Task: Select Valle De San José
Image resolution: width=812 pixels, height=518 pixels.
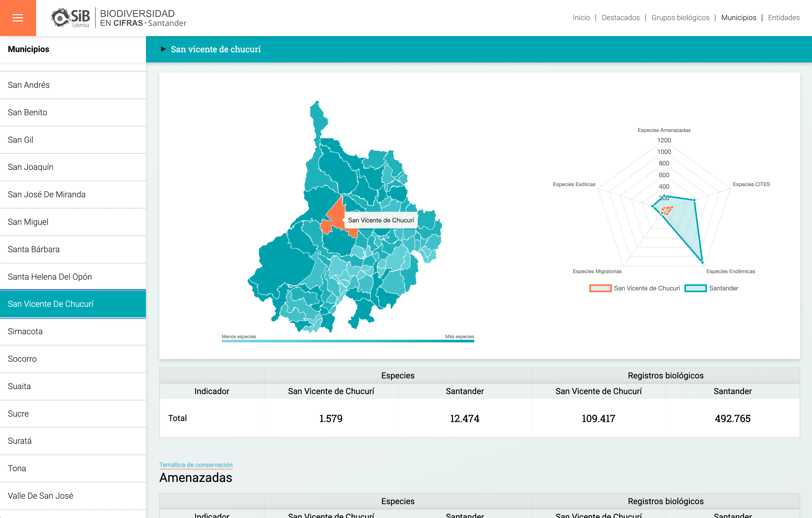Action: tap(73, 496)
